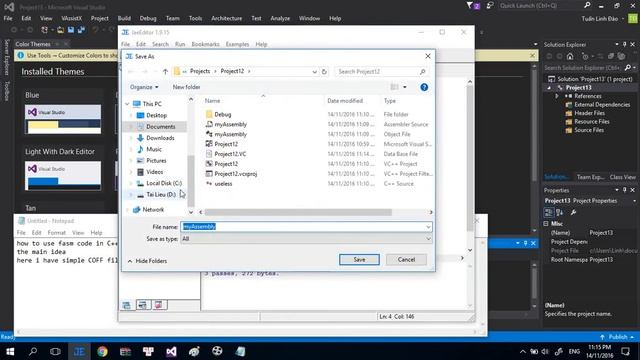Image resolution: width=640 pixels, height=360 pixels.
Task: Select the Debug folder
Action: click(223, 114)
